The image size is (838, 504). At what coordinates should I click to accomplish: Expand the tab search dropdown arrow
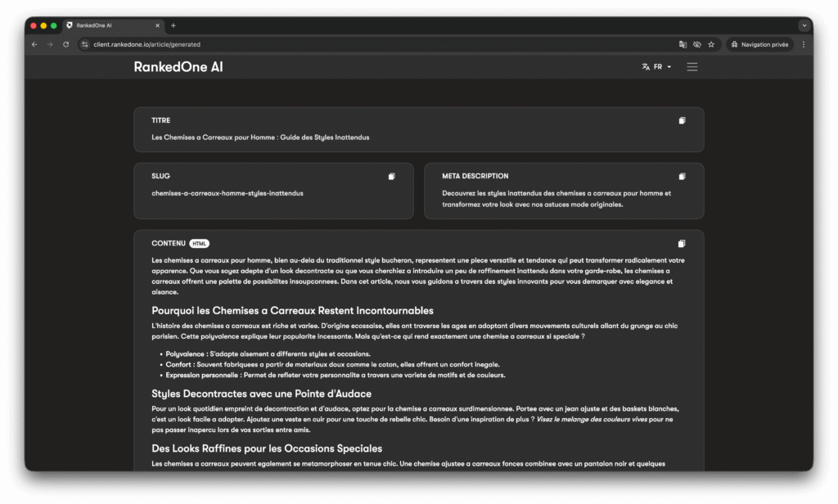click(x=804, y=25)
